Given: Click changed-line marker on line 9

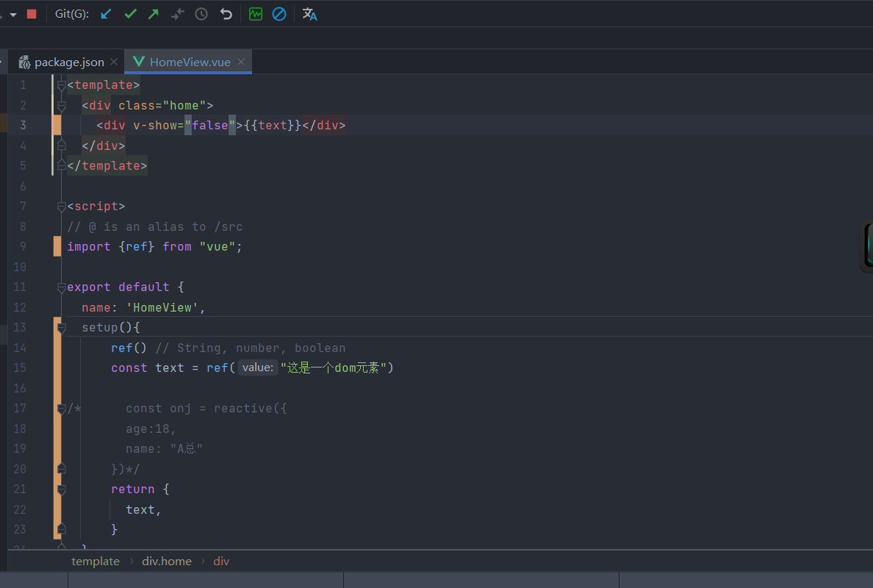Looking at the screenshot, I should click(57, 246).
